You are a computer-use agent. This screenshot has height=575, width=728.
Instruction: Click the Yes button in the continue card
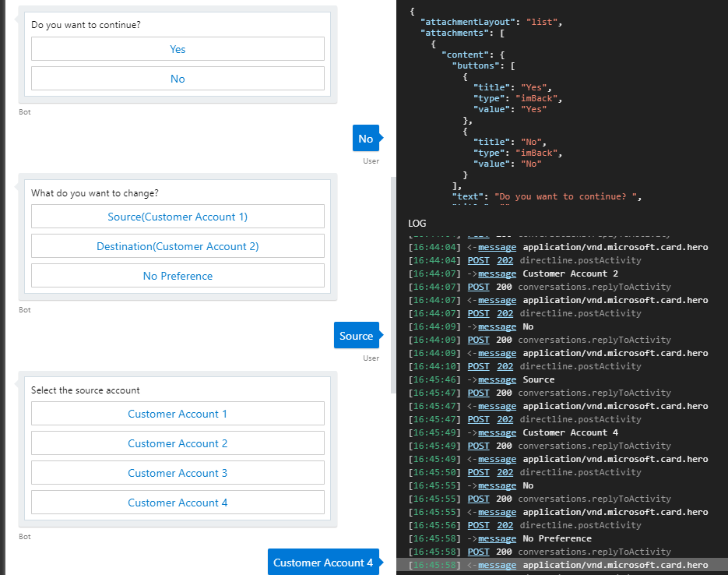[x=178, y=48]
